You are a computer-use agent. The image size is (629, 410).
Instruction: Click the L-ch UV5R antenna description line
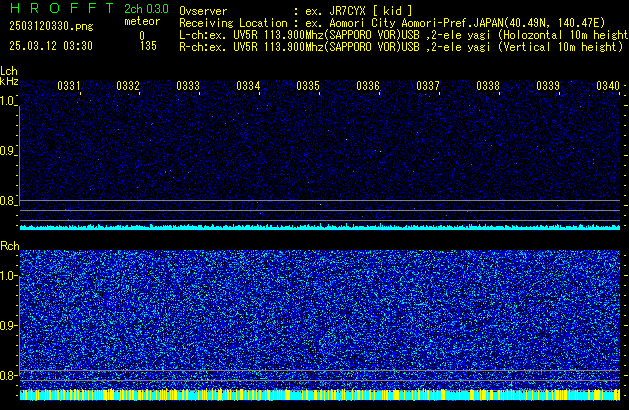pos(404,35)
